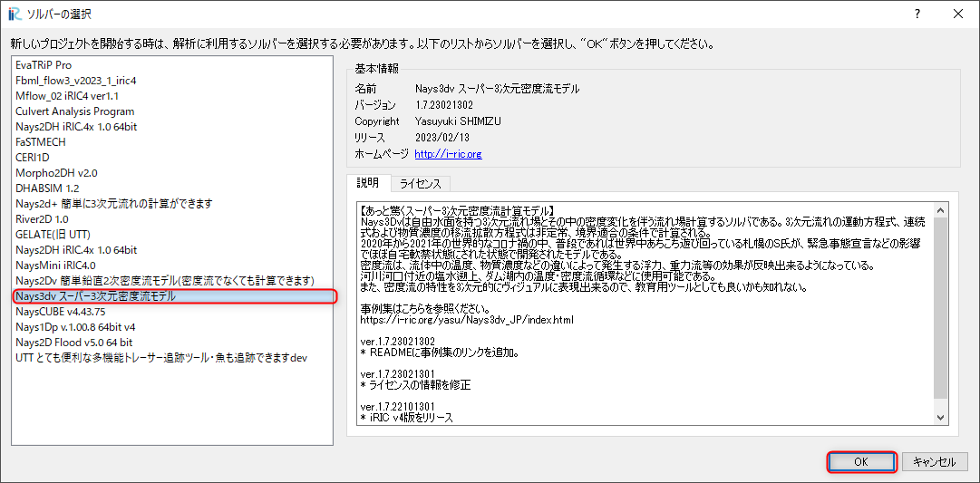Click the OK button
This screenshot has width=980, height=483.
point(862,462)
